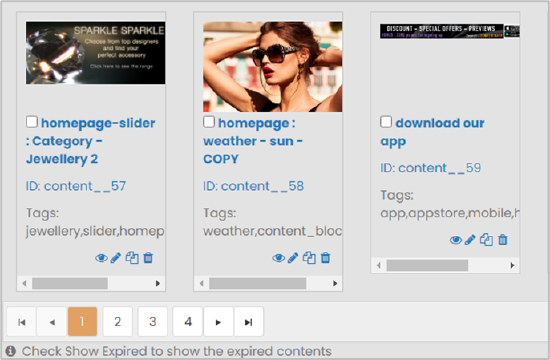The image size is (550, 360).
Task: Delete content__57 with the trash icon
Action: 148,258
